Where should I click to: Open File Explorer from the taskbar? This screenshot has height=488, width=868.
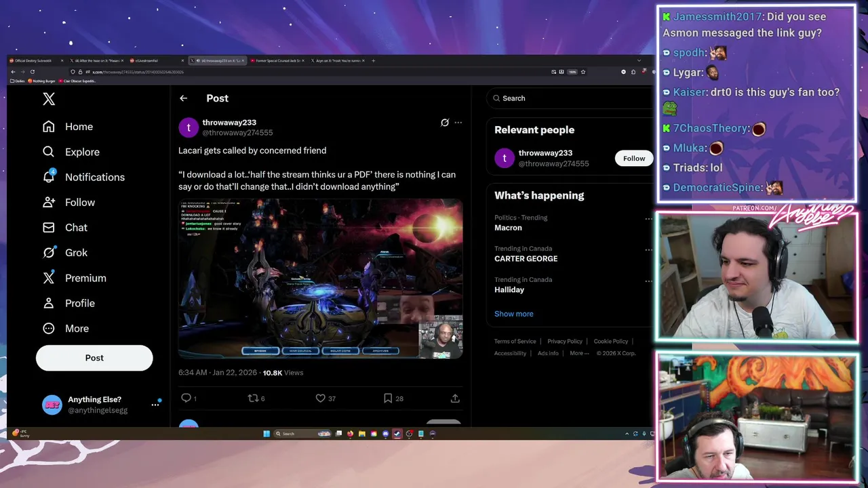click(362, 434)
